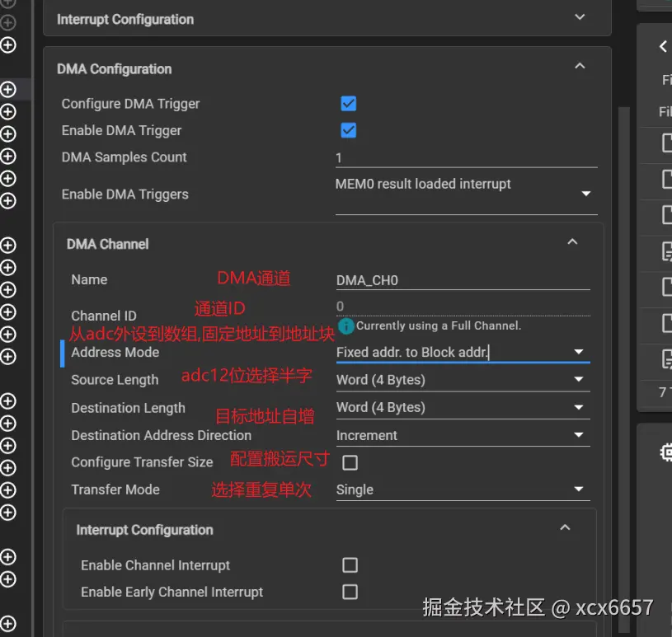Click the info icon beside Currently using a Full Channel

pyautogui.click(x=345, y=326)
